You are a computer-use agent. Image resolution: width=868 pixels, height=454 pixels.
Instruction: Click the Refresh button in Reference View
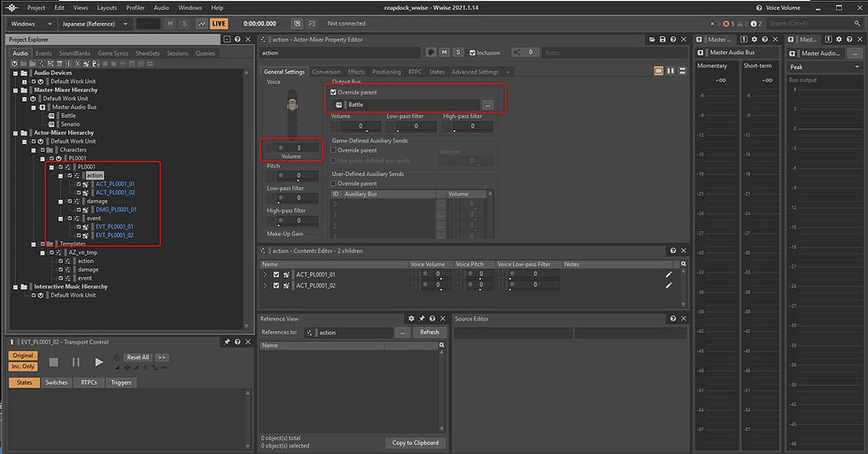point(429,333)
